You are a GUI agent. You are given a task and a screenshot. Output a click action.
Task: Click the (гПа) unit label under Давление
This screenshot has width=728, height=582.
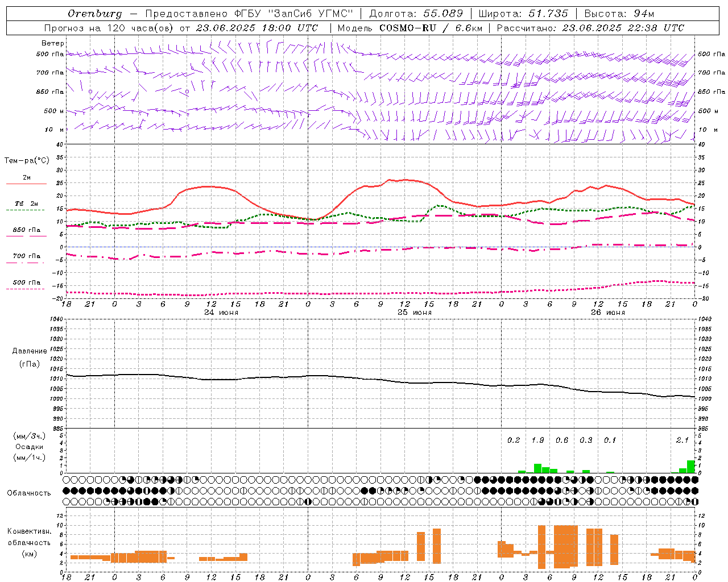tap(30, 364)
